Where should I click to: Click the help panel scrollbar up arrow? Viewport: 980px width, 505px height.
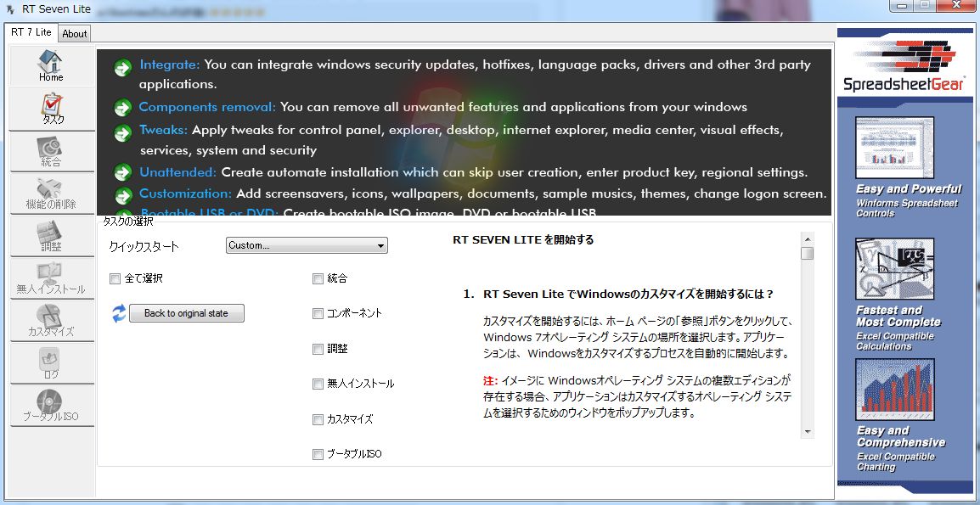[x=808, y=238]
